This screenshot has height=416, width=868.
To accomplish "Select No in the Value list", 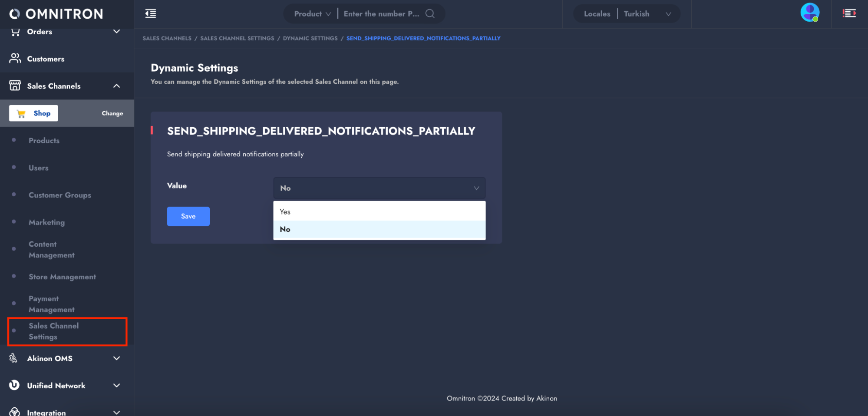I will coord(379,229).
